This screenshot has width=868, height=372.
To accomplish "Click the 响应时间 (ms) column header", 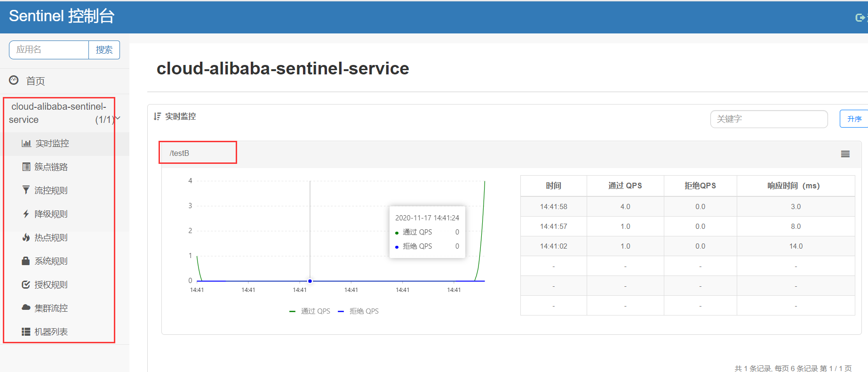I will click(796, 186).
